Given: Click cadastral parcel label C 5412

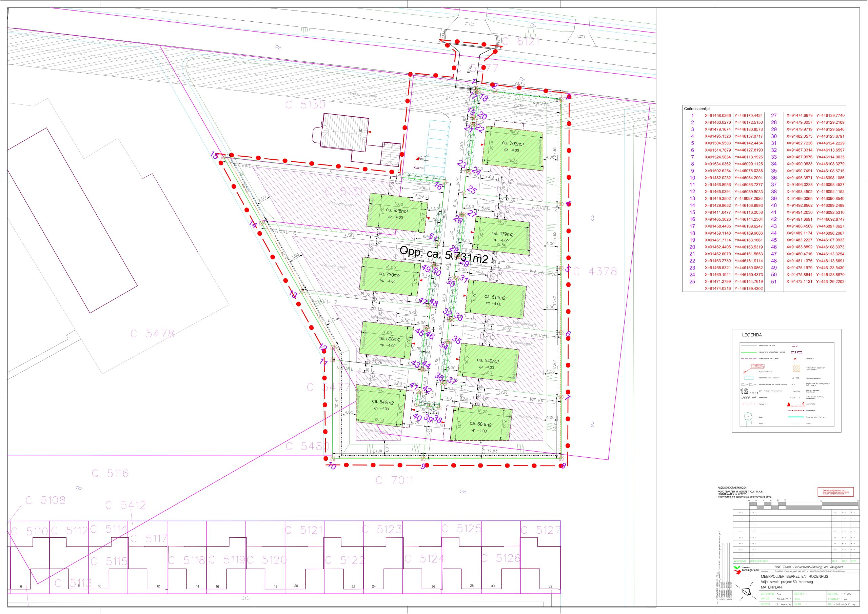Looking at the screenshot, I should pos(125,505).
